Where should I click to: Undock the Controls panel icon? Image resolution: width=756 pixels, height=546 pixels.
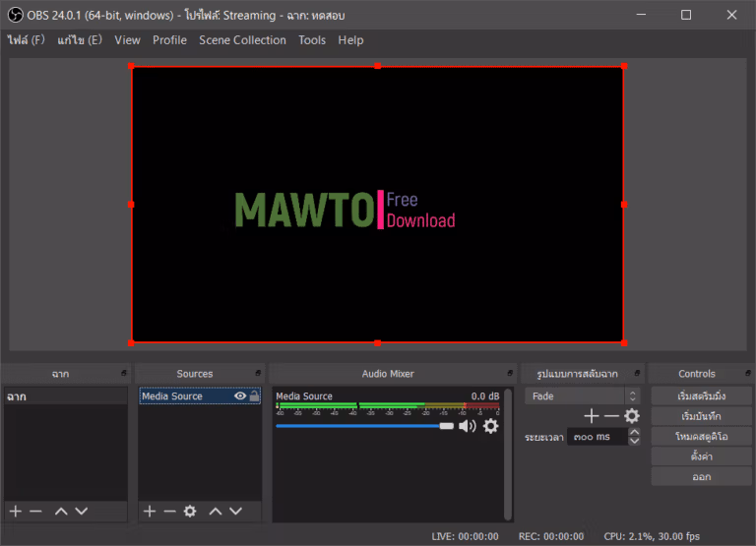tap(748, 373)
